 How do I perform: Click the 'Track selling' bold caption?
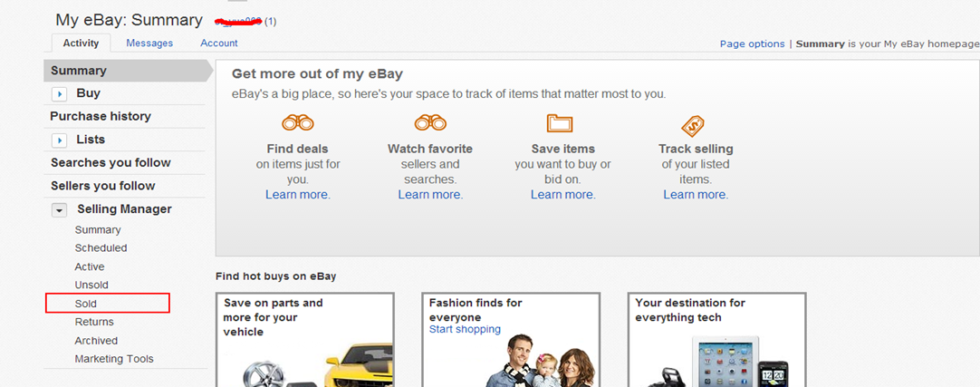coord(696,149)
